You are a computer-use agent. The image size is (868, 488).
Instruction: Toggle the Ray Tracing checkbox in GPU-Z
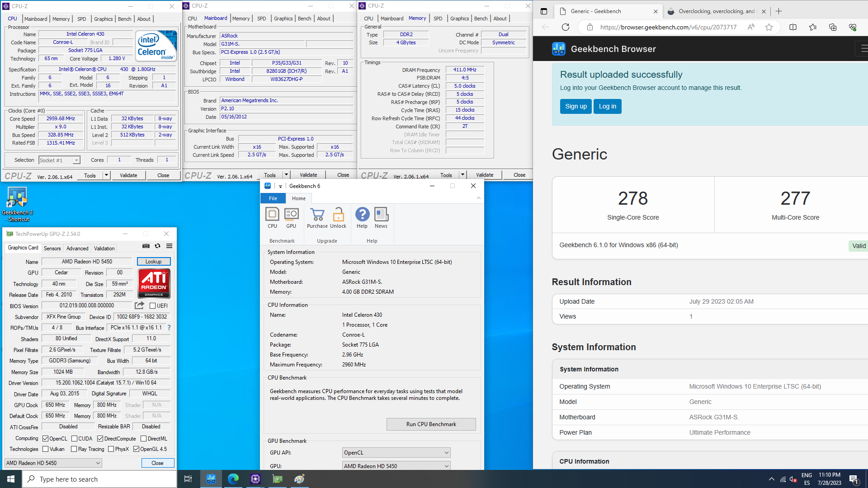click(74, 449)
